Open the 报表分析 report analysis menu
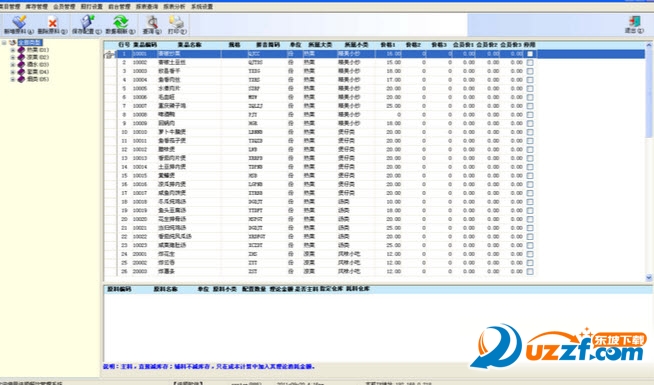The width and height of the screenshot is (654, 385). click(174, 7)
